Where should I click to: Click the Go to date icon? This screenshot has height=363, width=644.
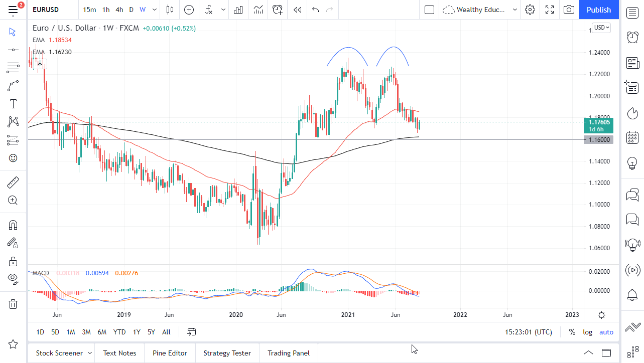191,331
